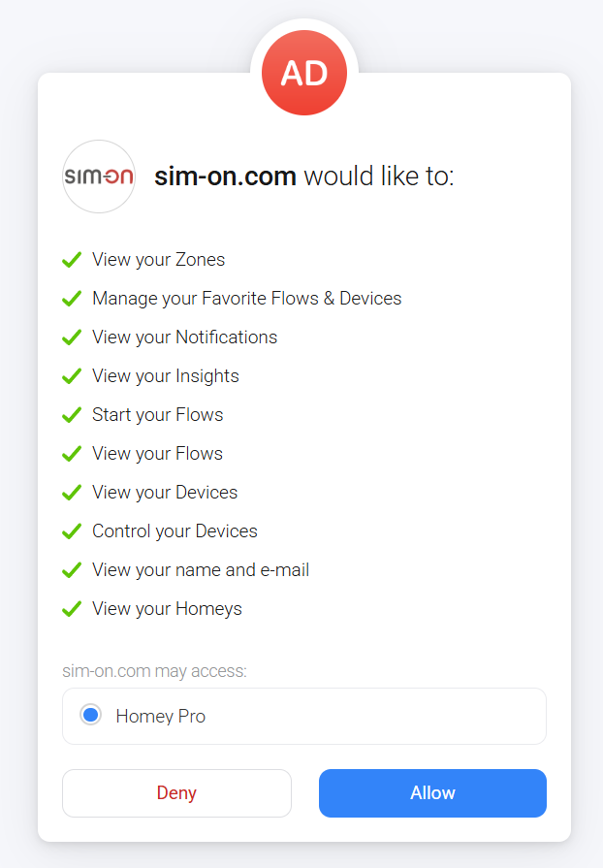Click checkmark beside View your Notifications

pyautogui.click(x=72, y=338)
